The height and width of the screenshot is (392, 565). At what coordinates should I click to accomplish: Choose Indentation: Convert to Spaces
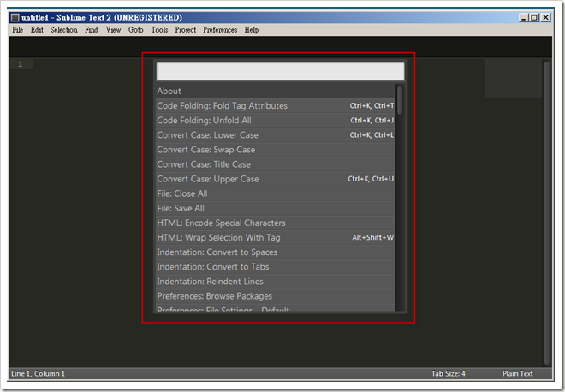coord(276,252)
